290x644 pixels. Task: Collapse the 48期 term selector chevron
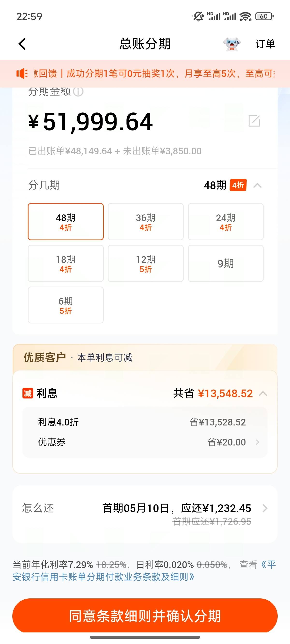(x=257, y=185)
